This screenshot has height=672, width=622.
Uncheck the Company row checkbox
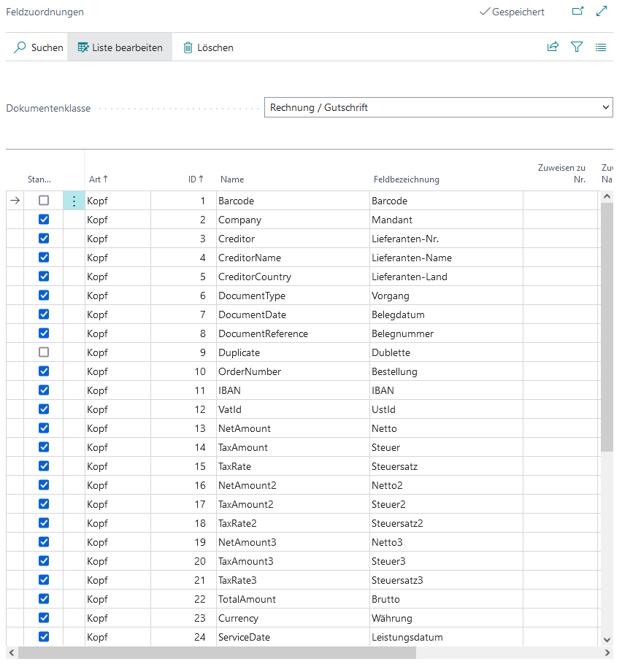click(x=44, y=220)
